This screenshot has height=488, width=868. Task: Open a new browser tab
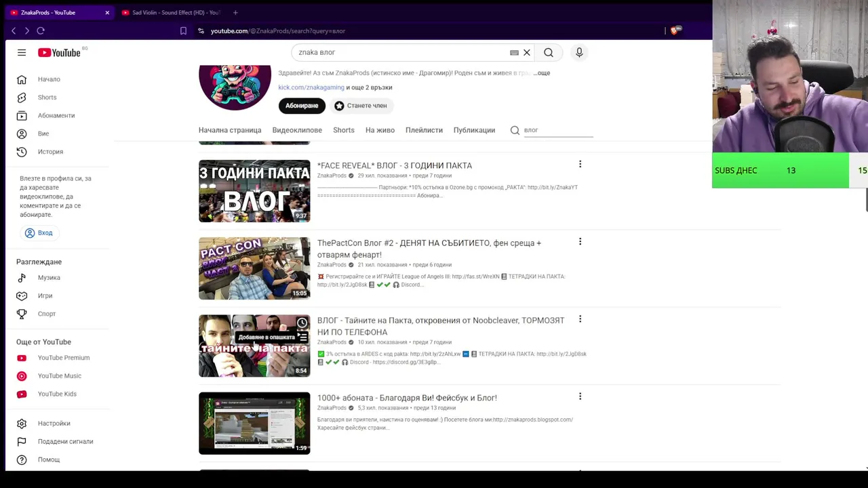[x=235, y=12]
